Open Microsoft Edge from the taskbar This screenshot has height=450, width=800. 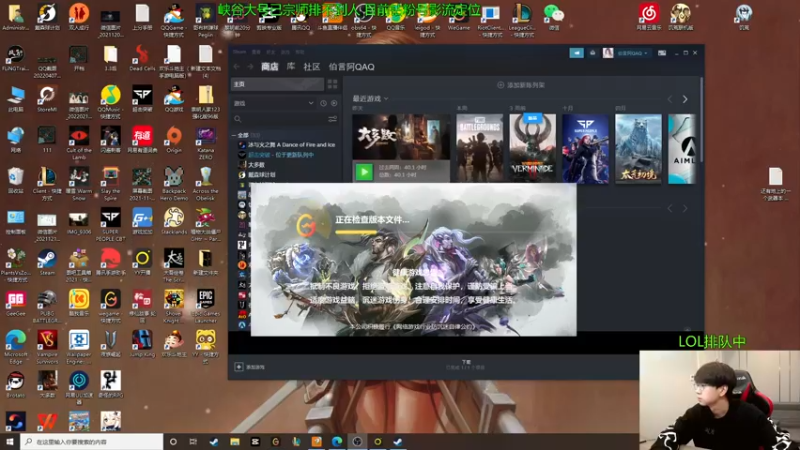(x=337, y=442)
